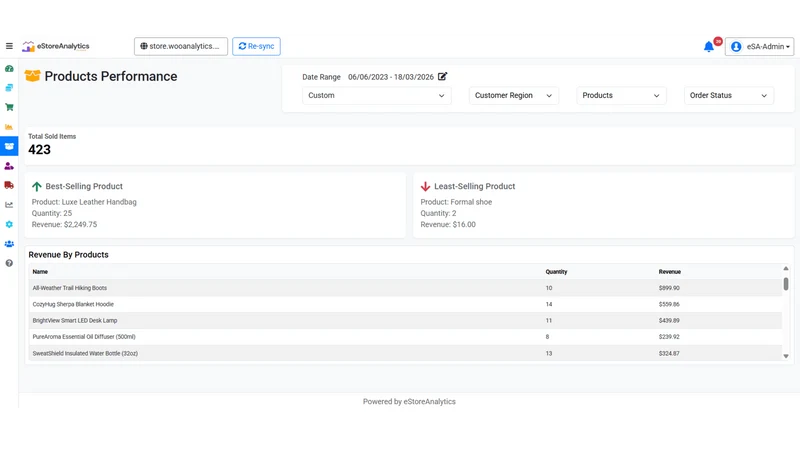
Task: Click the green Best-Selling up arrow
Action: click(x=37, y=186)
